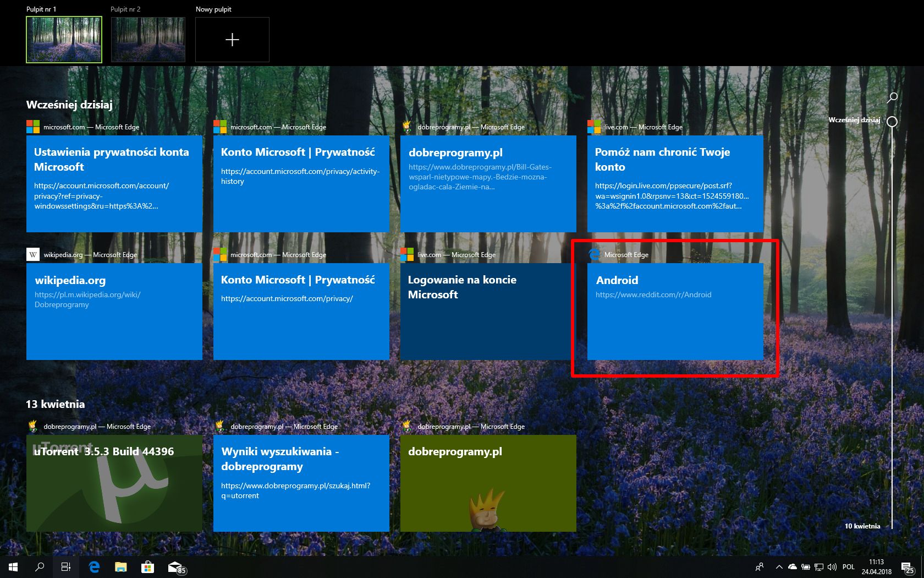Open 'Wyniki wyszukiwania - dobreprogramy' card
Image resolution: width=924 pixels, height=578 pixels.
pyautogui.click(x=301, y=483)
